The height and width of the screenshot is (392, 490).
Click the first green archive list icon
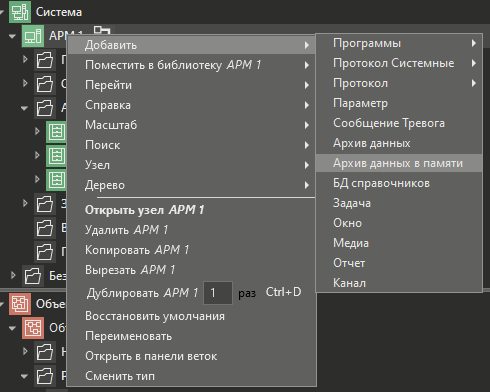(57, 132)
